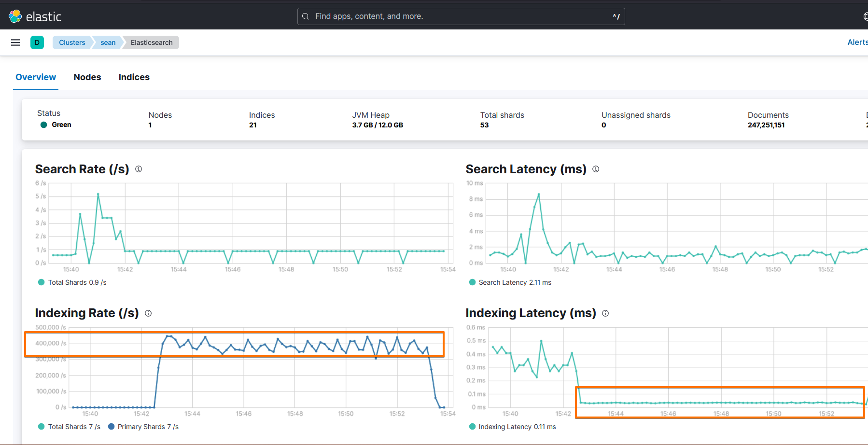Show Indexing Rate info tooltip icon
This screenshot has height=445, width=868.
click(x=148, y=313)
